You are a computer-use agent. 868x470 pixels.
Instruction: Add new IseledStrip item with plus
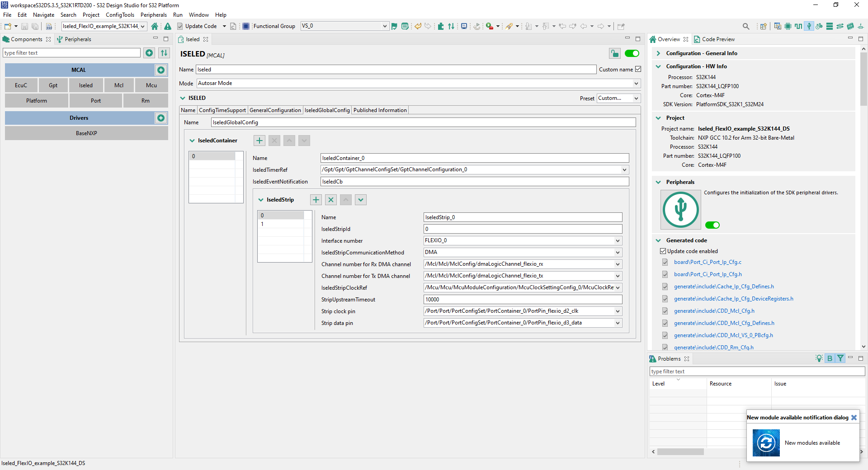(316, 200)
